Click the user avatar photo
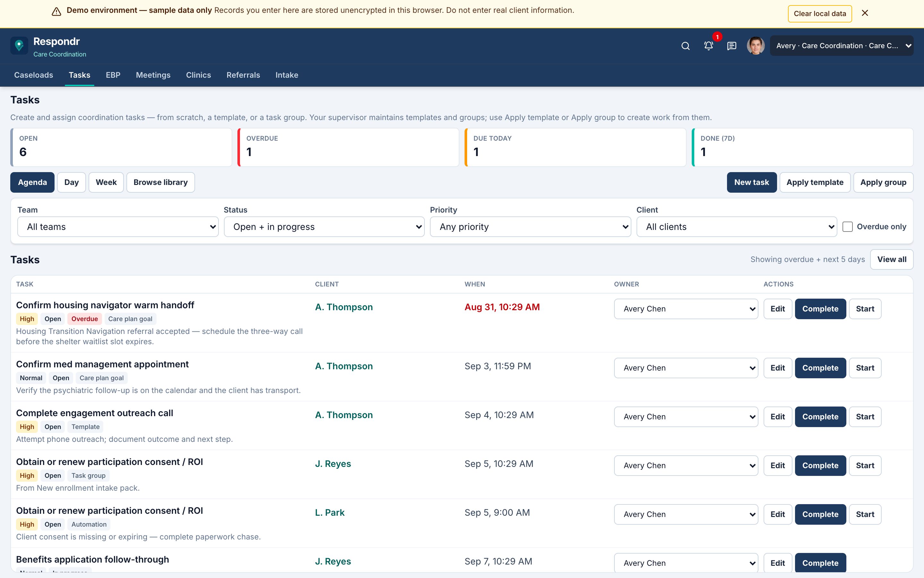This screenshot has height=578, width=924. click(756, 46)
